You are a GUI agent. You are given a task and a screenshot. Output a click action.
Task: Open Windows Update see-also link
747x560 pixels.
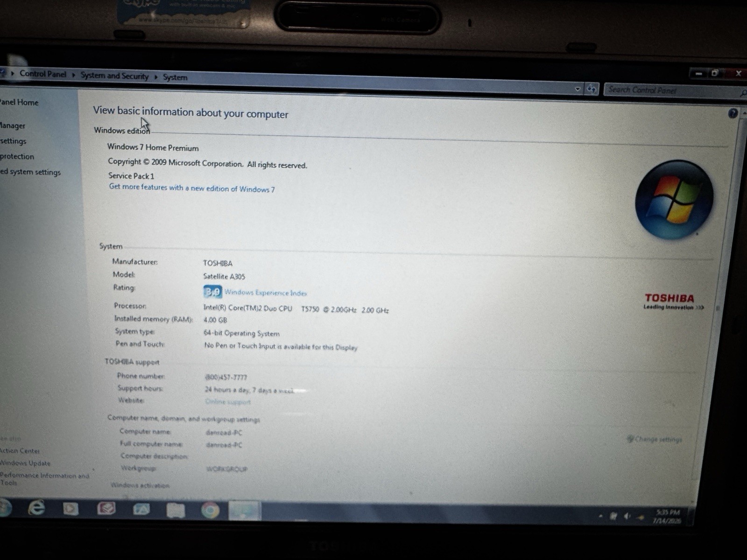(x=25, y=463)
